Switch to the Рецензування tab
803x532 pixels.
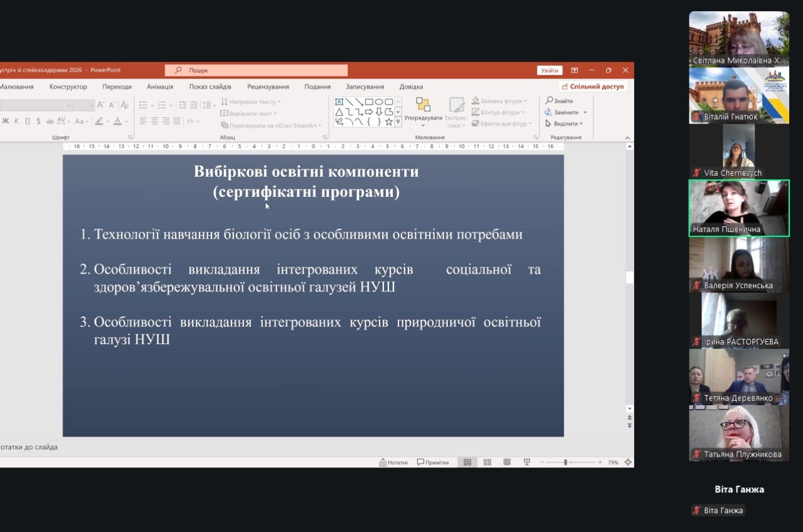click(268, 87)
